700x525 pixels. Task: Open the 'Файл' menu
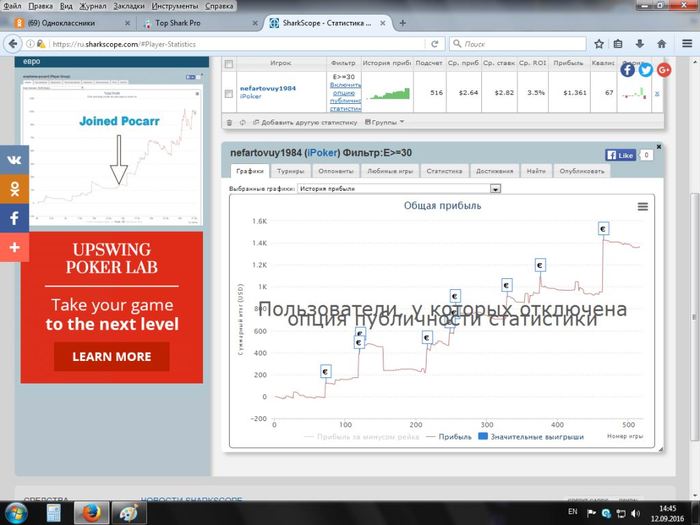tap(12, 6)
